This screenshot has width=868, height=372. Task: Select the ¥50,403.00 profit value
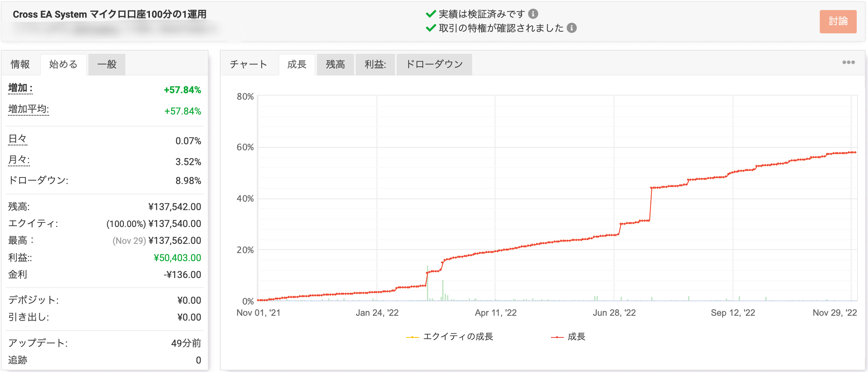177,258
